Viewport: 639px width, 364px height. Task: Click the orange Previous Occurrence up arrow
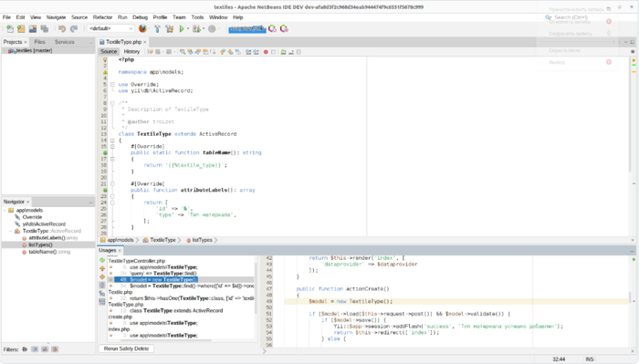pos(102,269)
